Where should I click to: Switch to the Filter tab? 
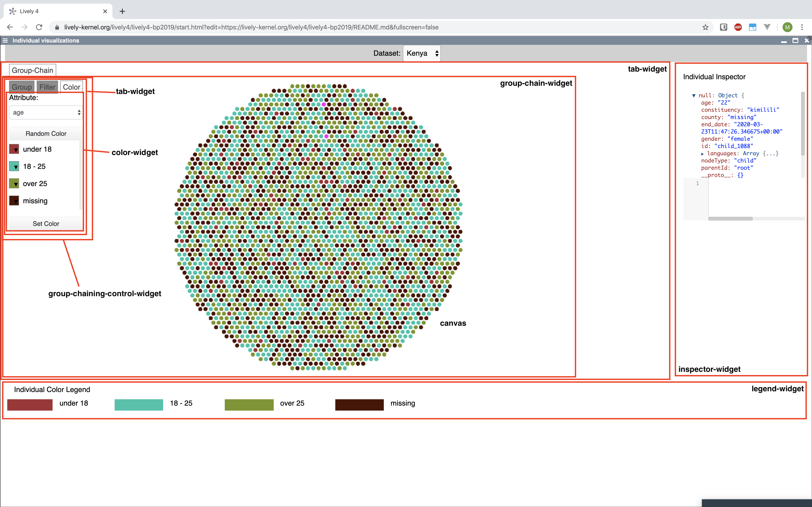pyautogui.click(x=47, y=87)
